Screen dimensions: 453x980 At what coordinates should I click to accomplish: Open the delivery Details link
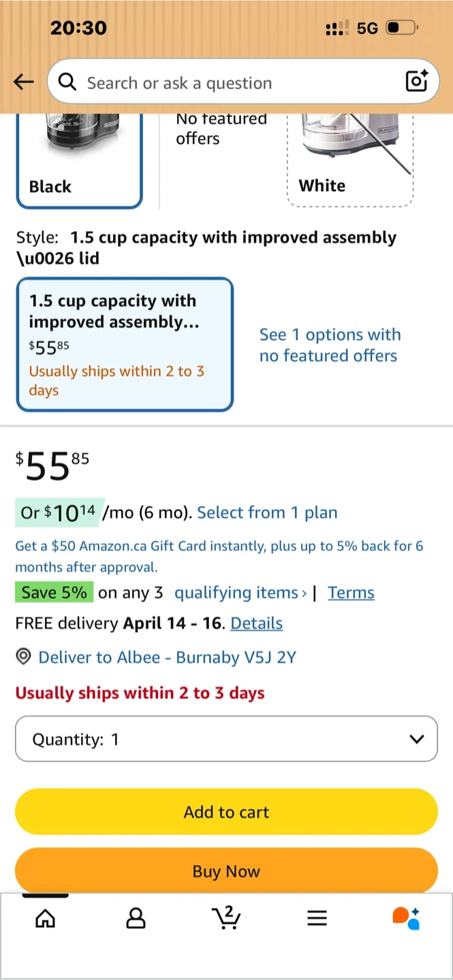click(x=256, y=623)
